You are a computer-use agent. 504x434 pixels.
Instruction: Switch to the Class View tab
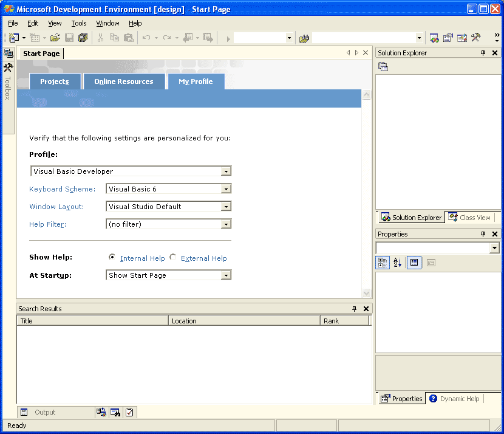point(469,218)
